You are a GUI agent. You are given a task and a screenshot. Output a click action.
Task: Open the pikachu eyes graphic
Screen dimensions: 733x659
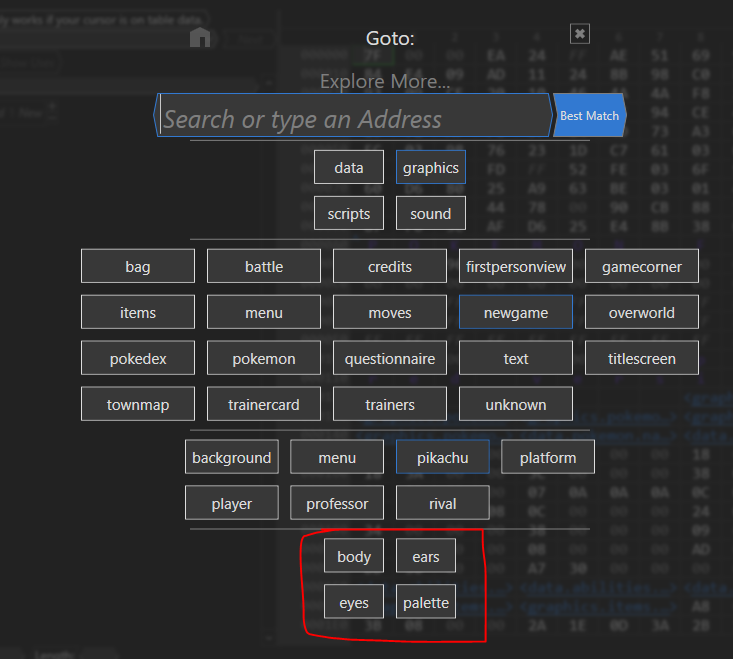(354, 602)
